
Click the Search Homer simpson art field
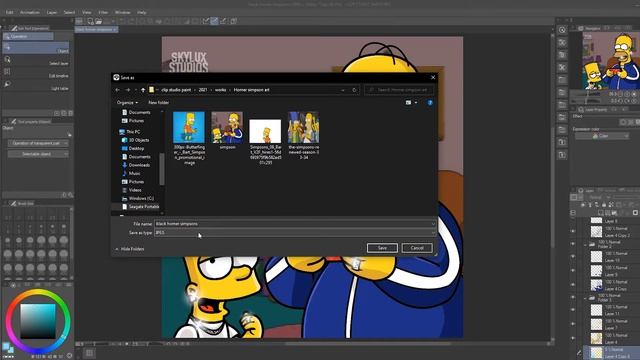click(x=399, y=90)
